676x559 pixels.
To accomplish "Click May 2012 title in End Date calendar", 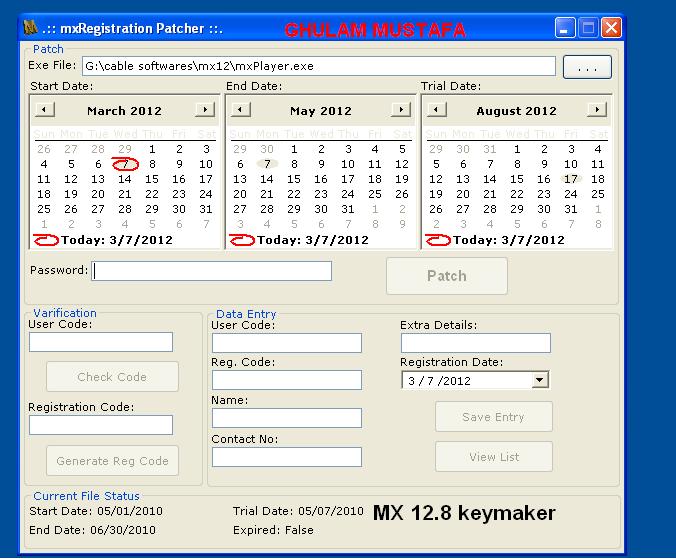I will (321, 111).
